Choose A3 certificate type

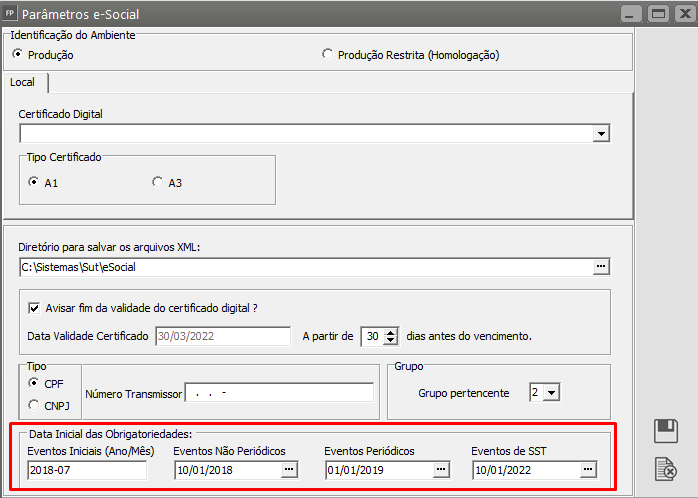157,182
